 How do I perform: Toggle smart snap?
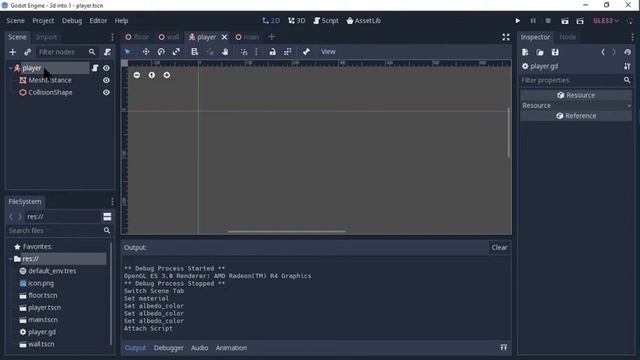pos(244,51)
